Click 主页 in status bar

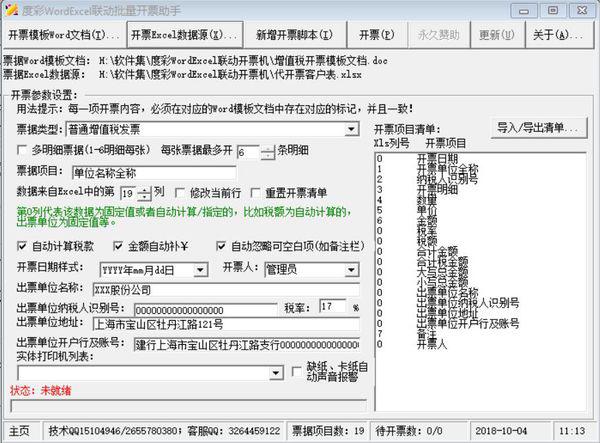coord(20,431)
